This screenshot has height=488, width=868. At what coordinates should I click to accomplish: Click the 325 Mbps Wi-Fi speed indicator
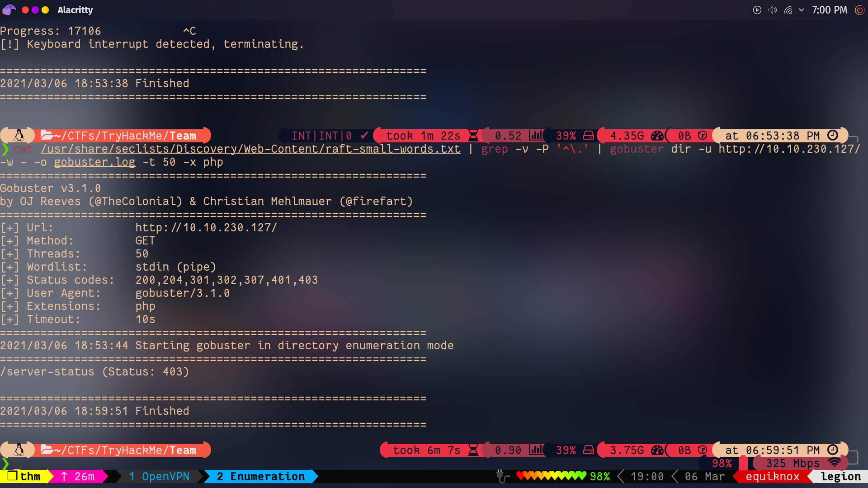click(793, 463)
